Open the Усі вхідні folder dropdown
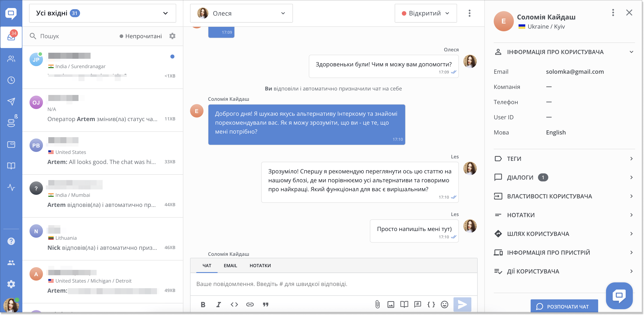Viewport: 644px width, 315px height. [x=102, y=13]
